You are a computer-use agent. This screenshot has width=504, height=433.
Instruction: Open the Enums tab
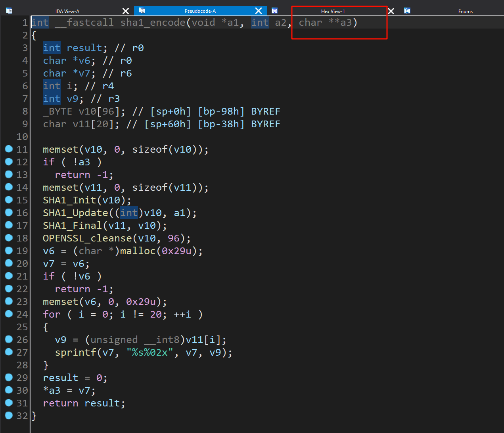[x=465, y=11]
